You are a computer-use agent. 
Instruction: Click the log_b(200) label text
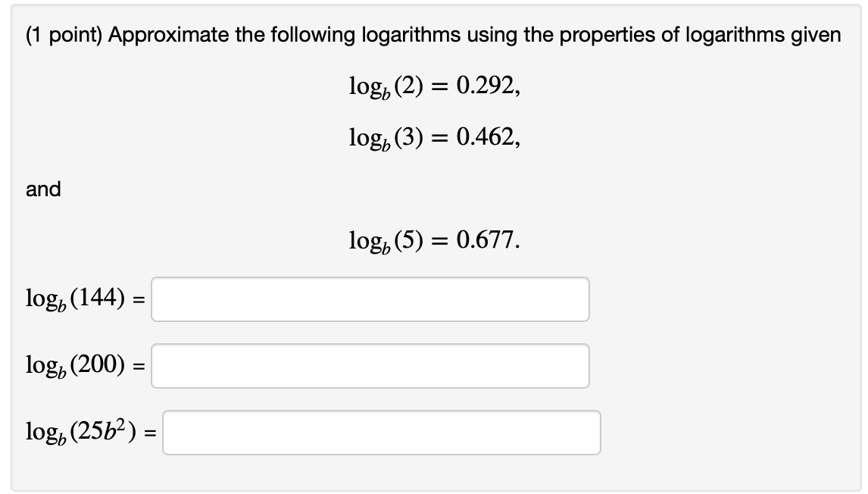coord(79,366)
